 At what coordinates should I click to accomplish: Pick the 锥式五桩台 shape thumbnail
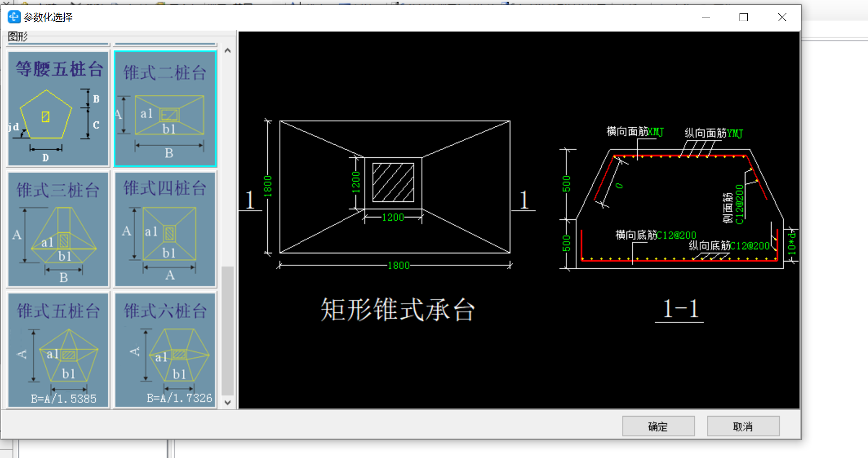coord(58,350)
